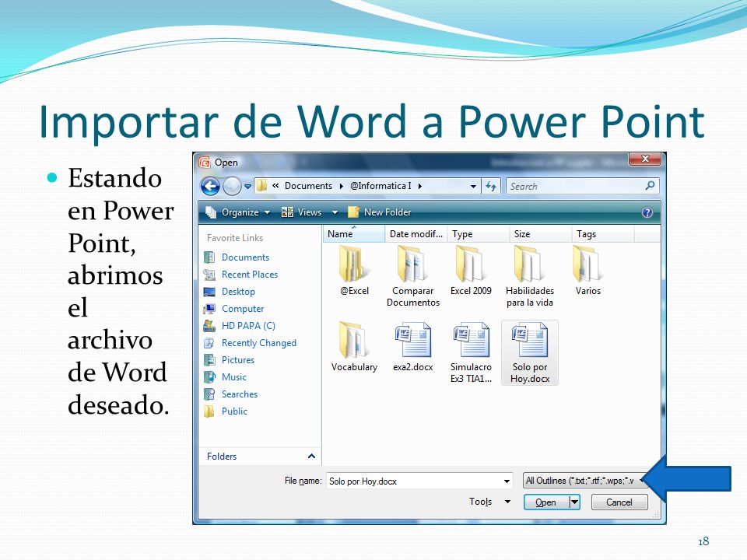Click the Refresh button next to address bar

pos(491,186)
